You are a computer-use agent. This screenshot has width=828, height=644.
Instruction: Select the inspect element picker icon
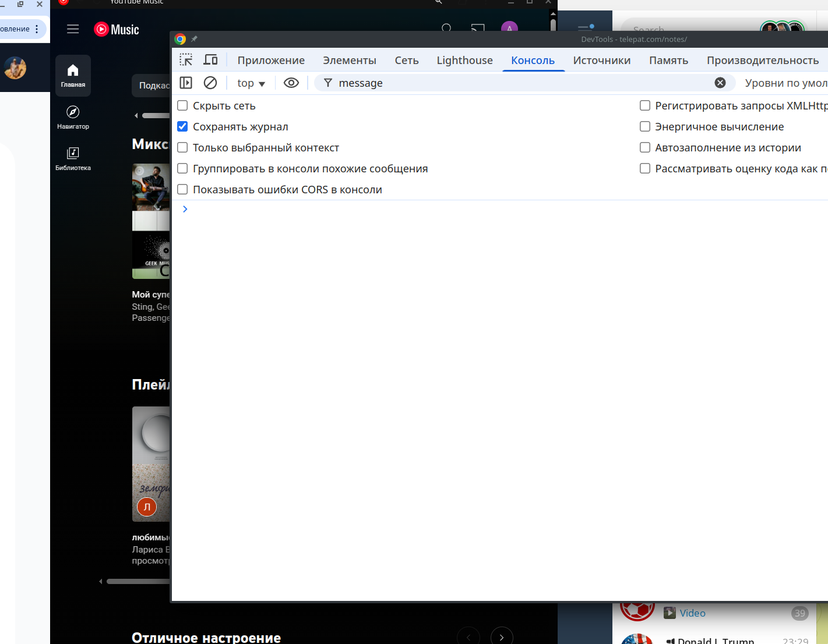186,60
